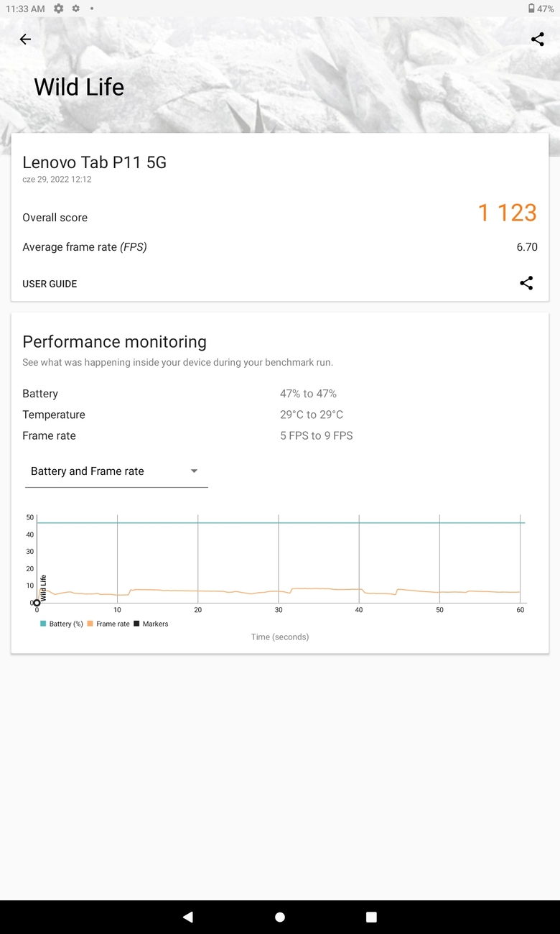560x934 pixels.
Task: Tap the battery status icon in the status bar
Action: coord(531,9)
